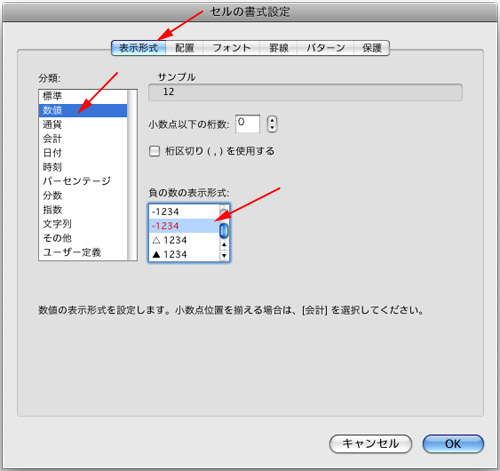Click the category list scrollbar track
The image size is (500, 471).
[x=132, y=175]
